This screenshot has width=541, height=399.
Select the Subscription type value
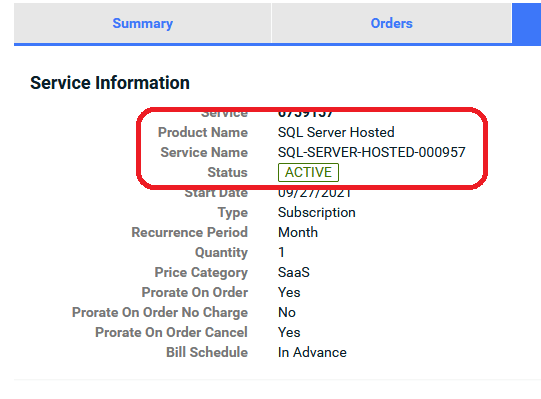click(317, 212)
